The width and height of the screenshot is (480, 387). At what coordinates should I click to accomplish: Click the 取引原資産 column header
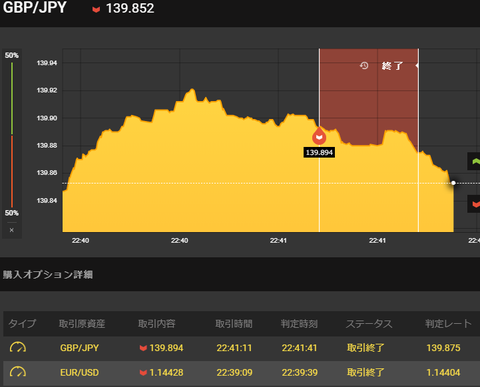point(82,324)
